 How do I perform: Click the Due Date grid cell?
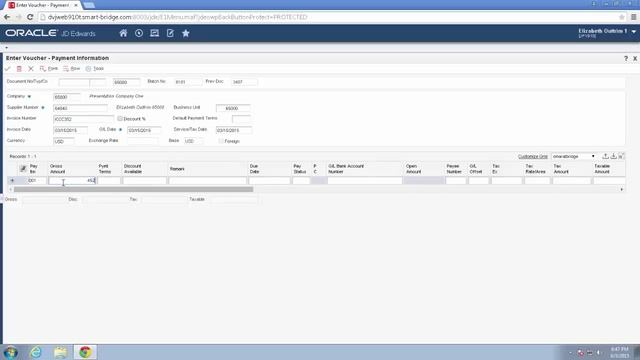(269, 180)
